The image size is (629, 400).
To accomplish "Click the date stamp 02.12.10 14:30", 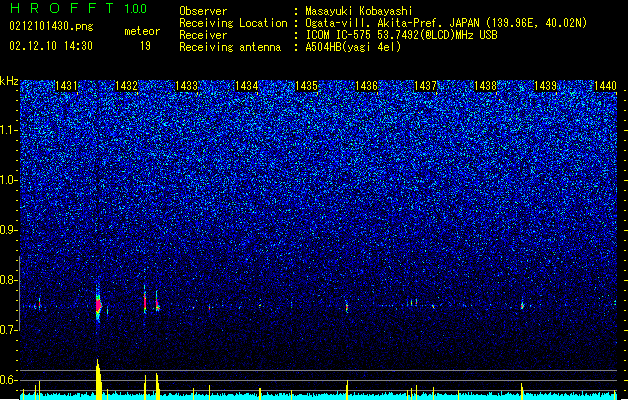I will (51, 46).
